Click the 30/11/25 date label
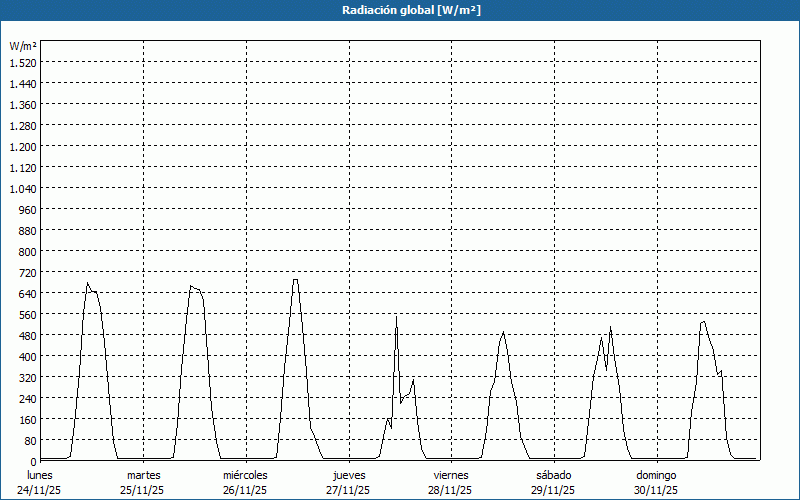Image resolution: width=800 pixels, height=500 pixels. tap(656, 490)
